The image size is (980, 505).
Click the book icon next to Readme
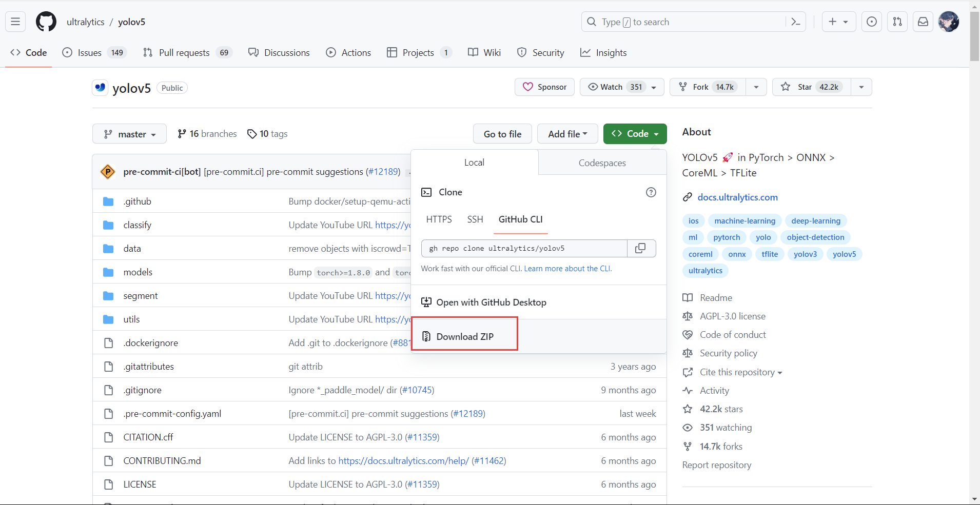click(x=688, y=298)
